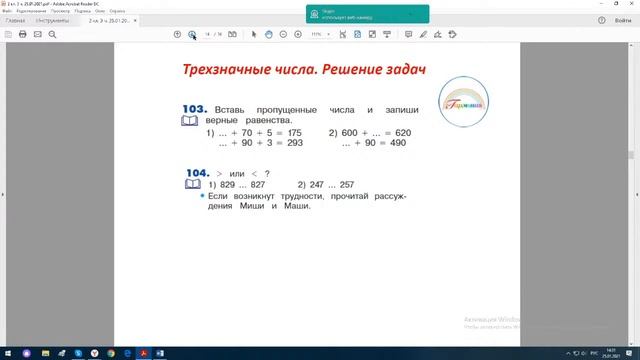The width and height of the screenshot is (640, 360).
Task: Send file by email envelope icon
Action: [38, 34]
